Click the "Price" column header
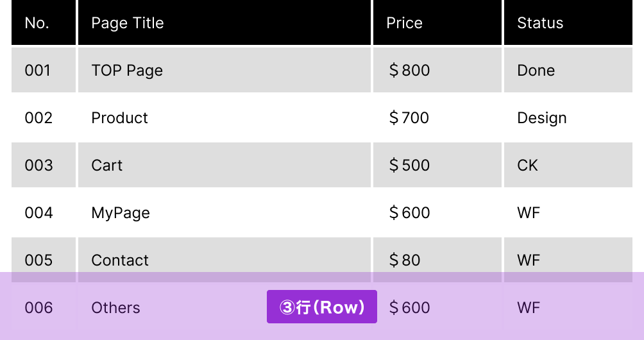Screen dimensions: 644x340 [404, 23]
